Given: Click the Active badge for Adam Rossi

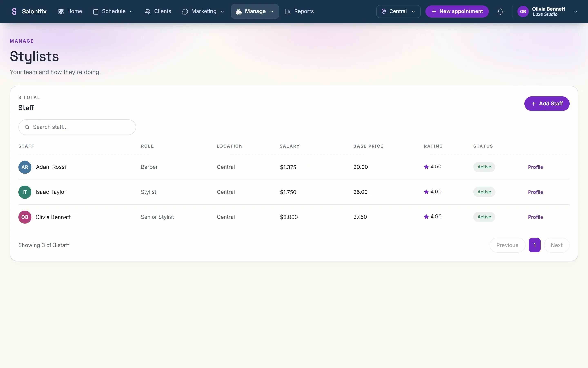Looking at the screenshot, I should 484,167.
